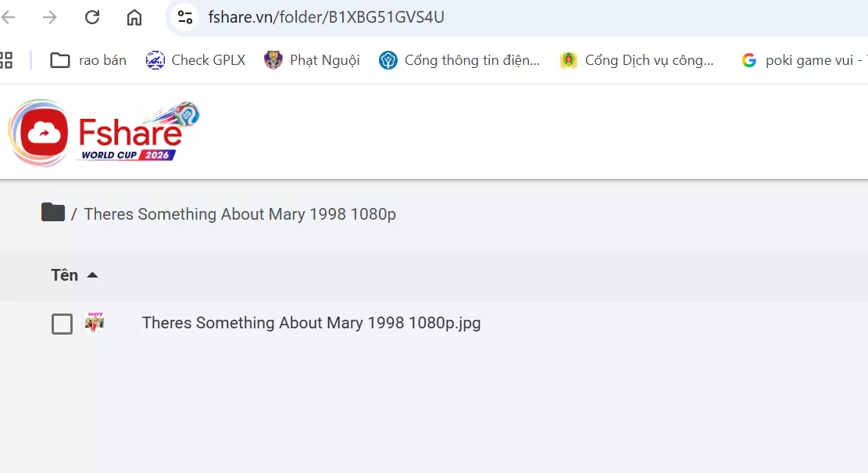Click the browser back arrow
The height and width of the screenshot is (473, 868).
pyautogui.click(x=8, y=17)
